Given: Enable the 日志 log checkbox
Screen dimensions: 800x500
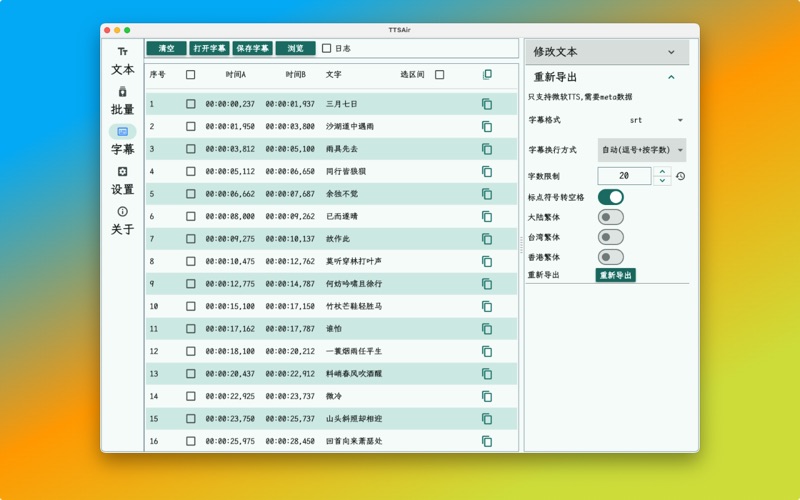Looking at the screenshot, I should point(327,48).
